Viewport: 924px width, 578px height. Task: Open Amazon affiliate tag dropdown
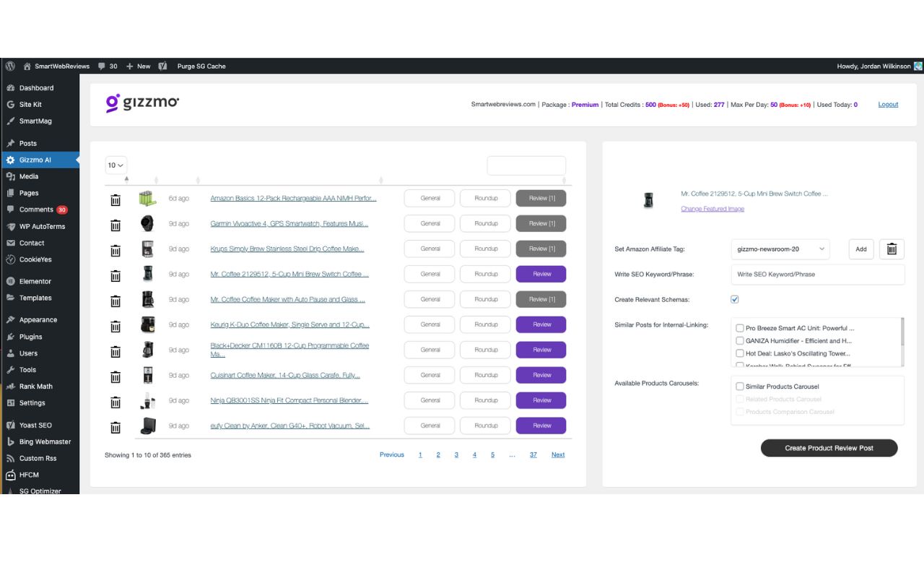pyautogui.click(x=780, y=249)
